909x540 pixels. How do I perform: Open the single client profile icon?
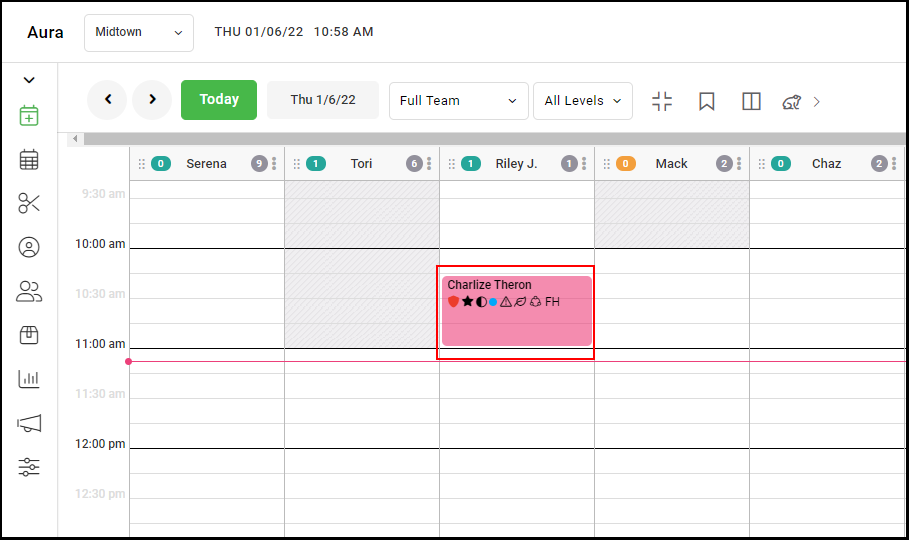click(29, 247)
